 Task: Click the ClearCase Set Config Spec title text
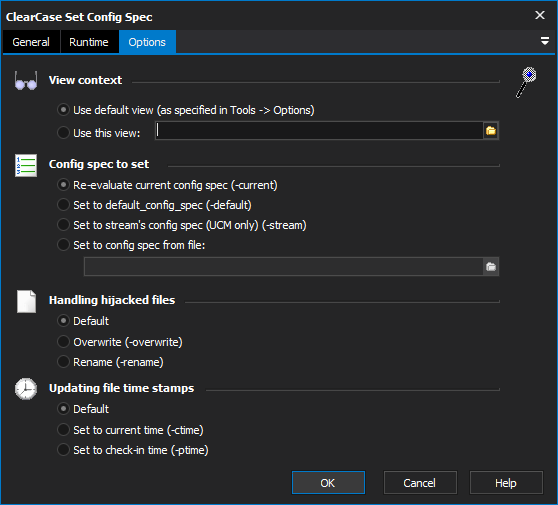click(79, 17)
